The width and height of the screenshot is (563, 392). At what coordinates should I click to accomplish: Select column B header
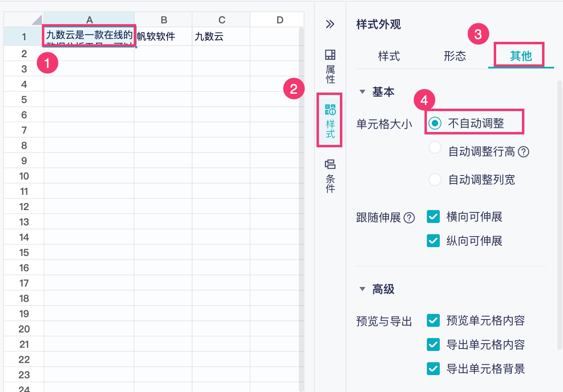click(164, 20)
